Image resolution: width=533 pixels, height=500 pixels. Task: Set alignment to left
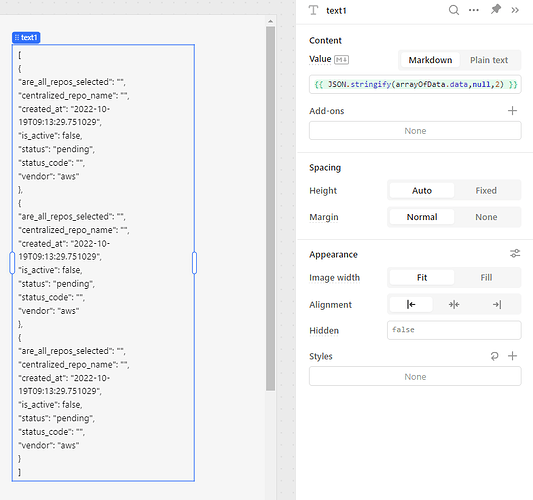(x=411, y=304)
